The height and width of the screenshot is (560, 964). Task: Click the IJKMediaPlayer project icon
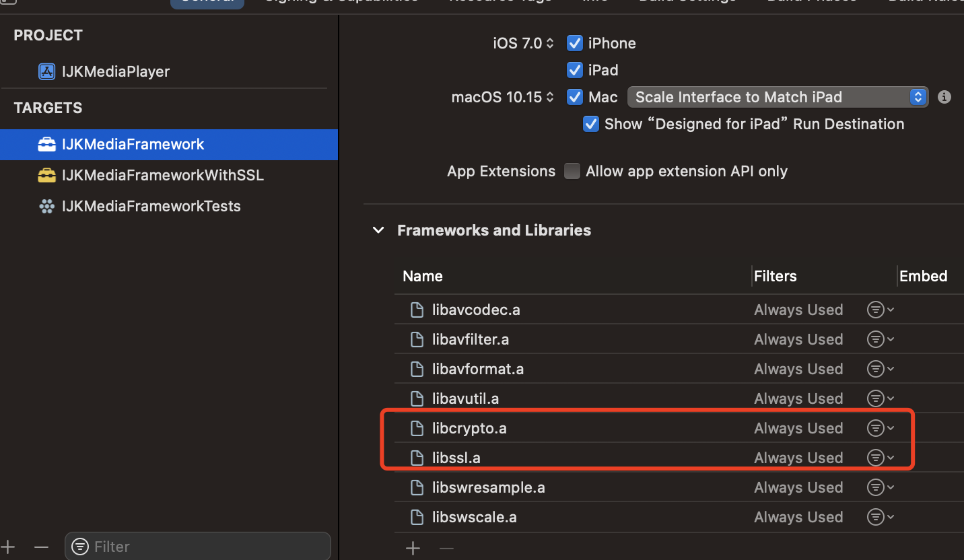(x=46, y=71)
